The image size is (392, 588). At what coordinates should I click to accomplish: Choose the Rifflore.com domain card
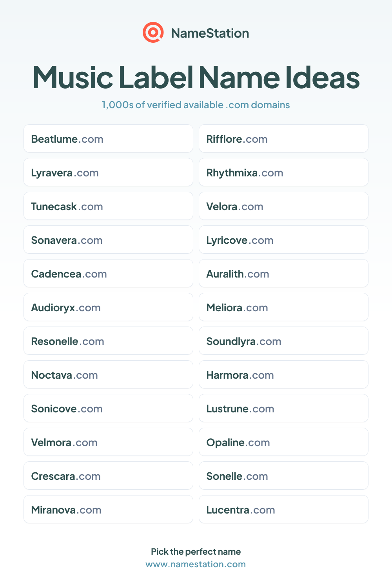click(x=283, y=138)
